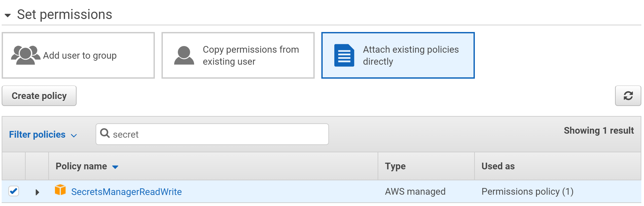Image resolution: width=644 pixels, height=206 pixels.
Task: Click the Policy name sort arrow
Action: click(x=115, y=167)
